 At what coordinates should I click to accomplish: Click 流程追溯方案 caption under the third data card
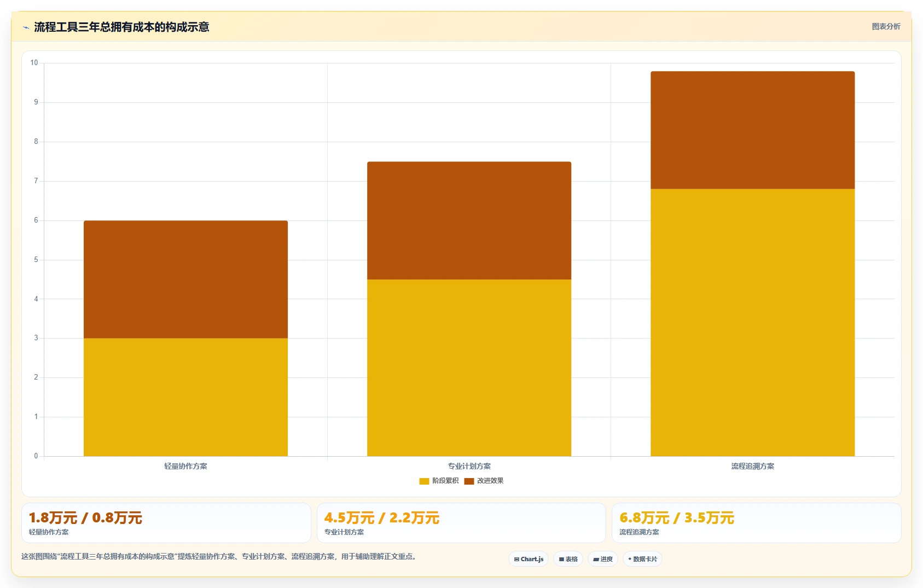tap(639, 532)
